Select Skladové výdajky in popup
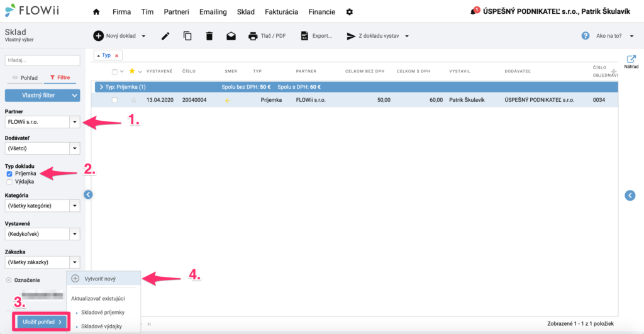The image size is (644, 334). pos(101,326)
